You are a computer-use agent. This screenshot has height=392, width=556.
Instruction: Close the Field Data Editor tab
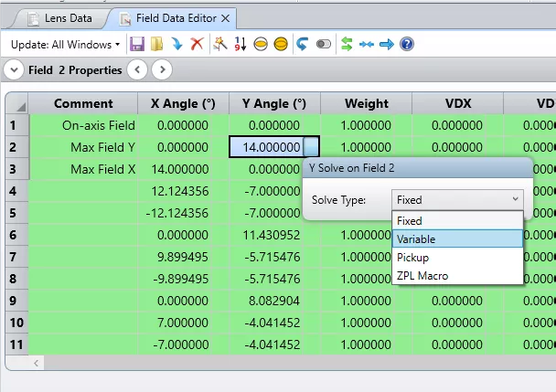(x=226, y=17)
